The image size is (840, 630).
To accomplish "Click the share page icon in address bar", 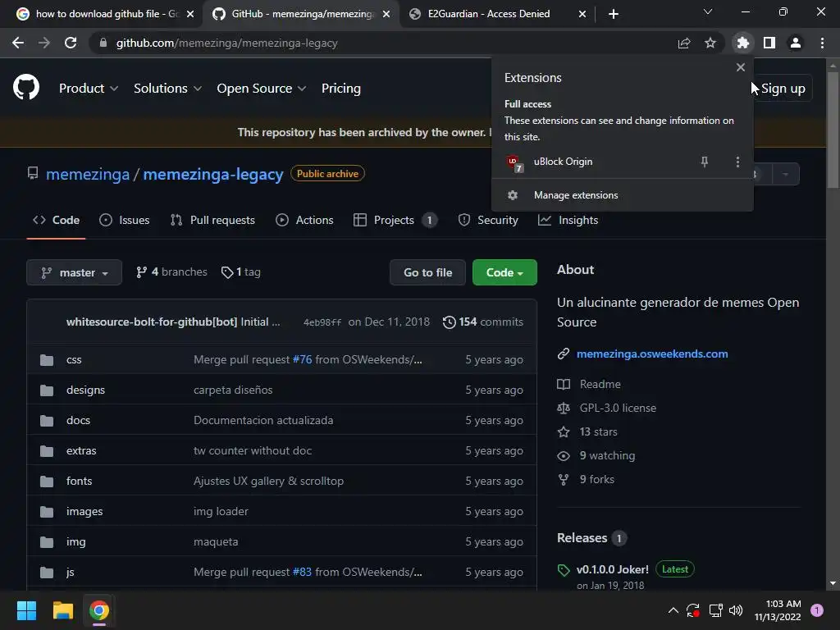I will (x=684, y=43).
